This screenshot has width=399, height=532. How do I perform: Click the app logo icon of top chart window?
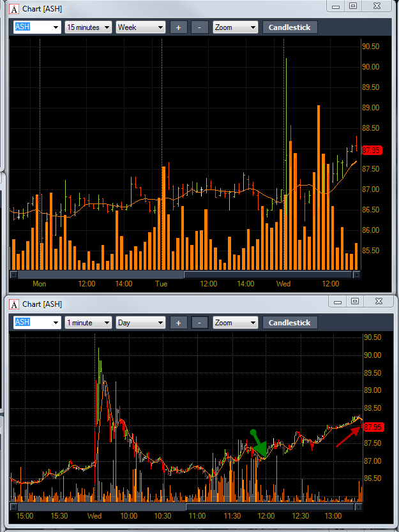coord(14,9)
